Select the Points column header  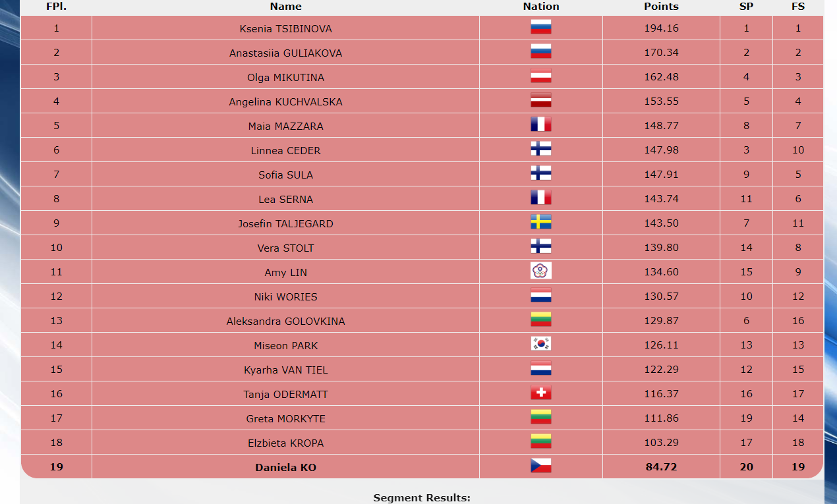click(x=661, y=7)
